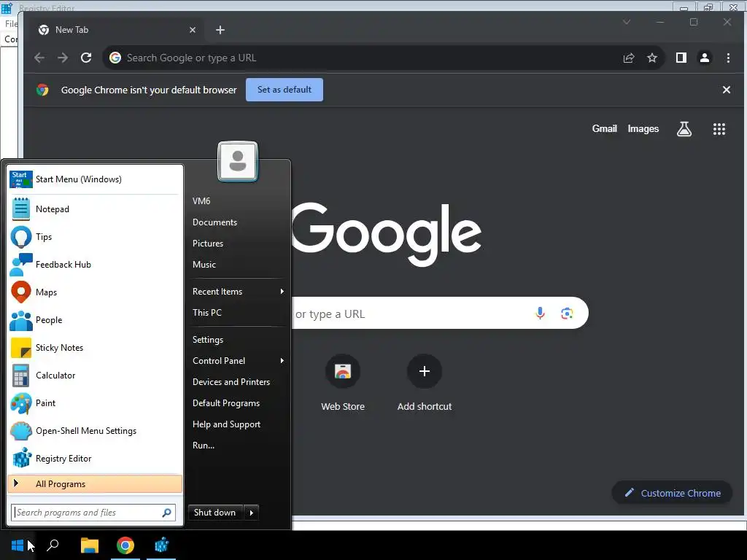Click the Windows Start button on taskbar
Viewport: 747px width, 560px height.
18,545
